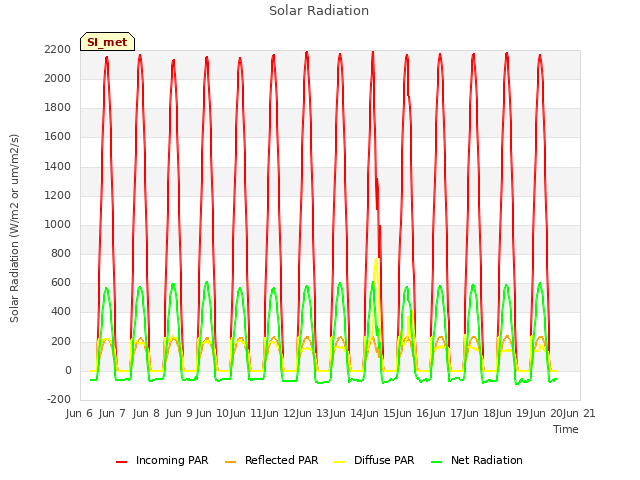
Task: Click the 1600 y-axis tick label
Action: [x=58, y=137]
